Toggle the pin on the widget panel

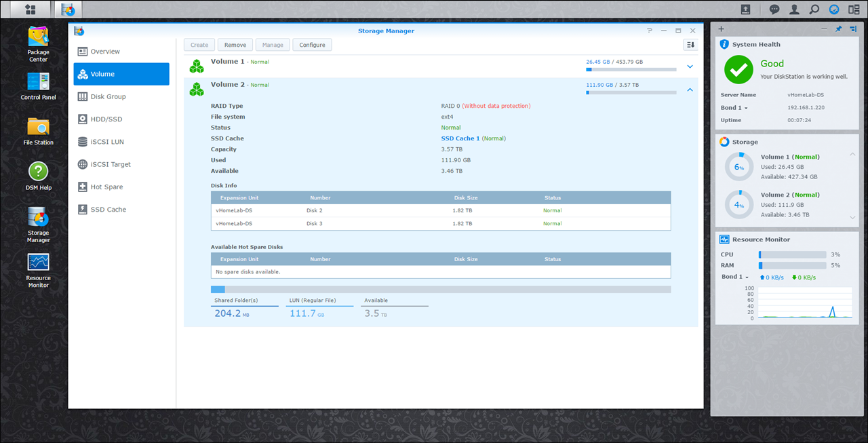point(838,29)
